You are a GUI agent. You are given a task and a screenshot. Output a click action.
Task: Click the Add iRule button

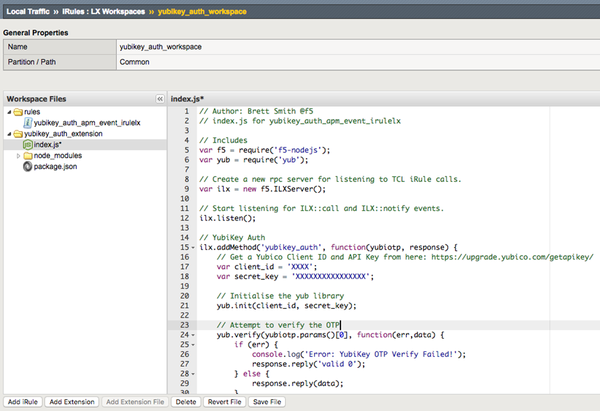tap(22, 401)
